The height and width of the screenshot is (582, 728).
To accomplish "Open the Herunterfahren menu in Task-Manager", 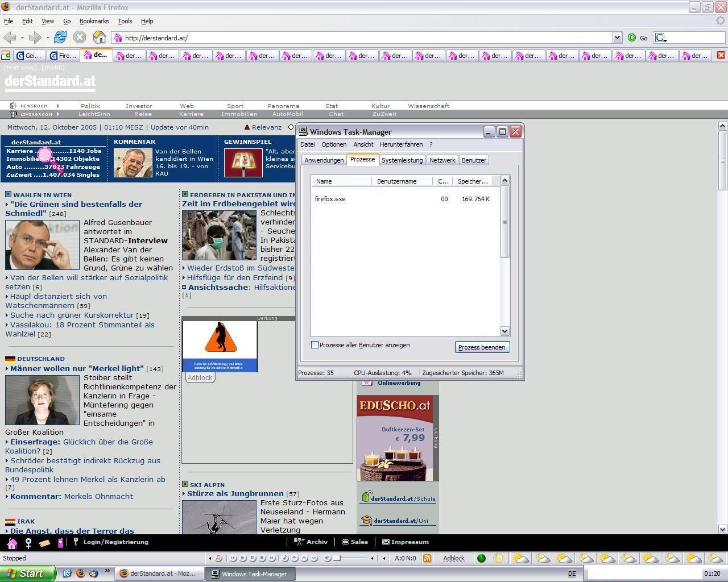I will pyautogui.click(x=401, y=144).
